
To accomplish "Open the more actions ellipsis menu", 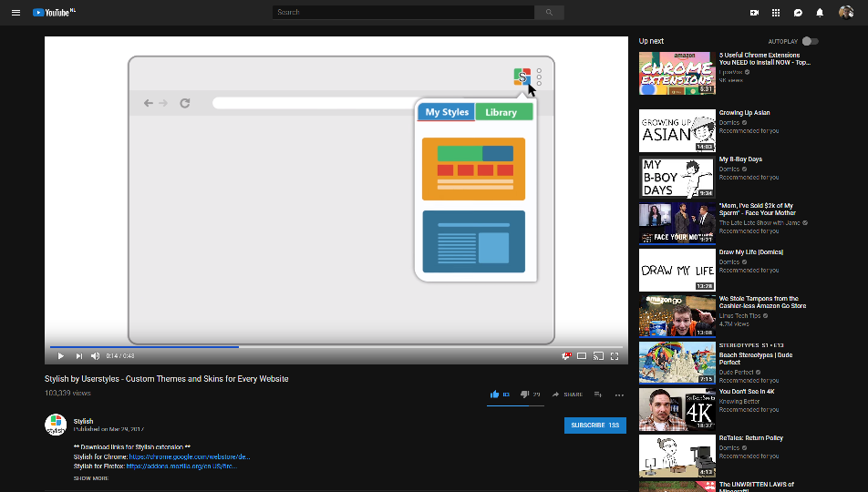I will (x=619, y=395).
